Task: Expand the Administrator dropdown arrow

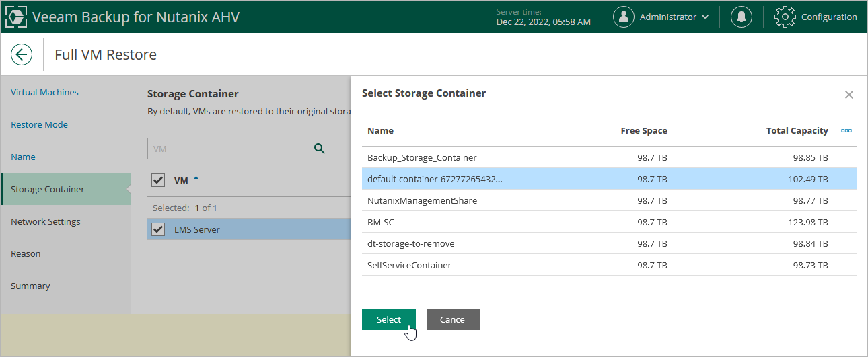Action: point(705,17)
